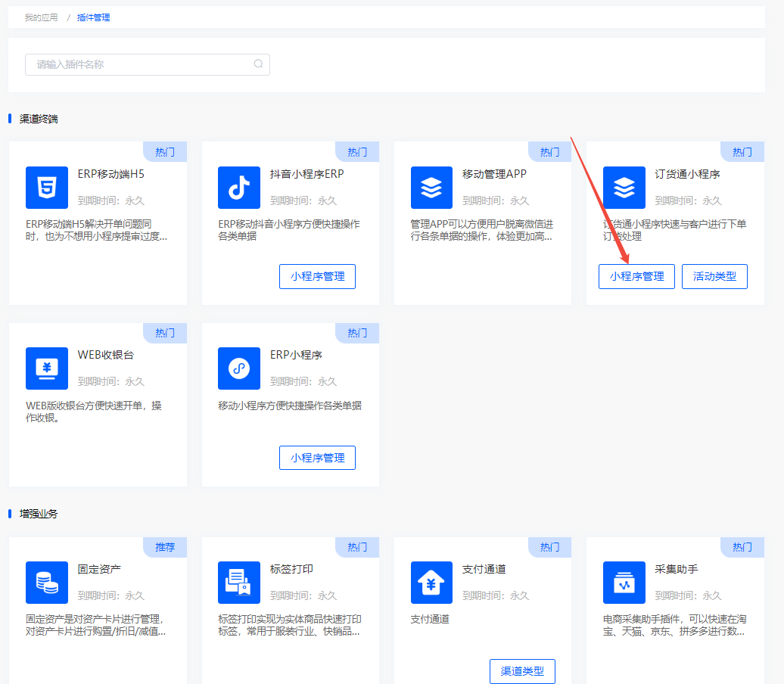
Task: Click the WEB收银台 monitor icon
Action: (x=46, y=368)
